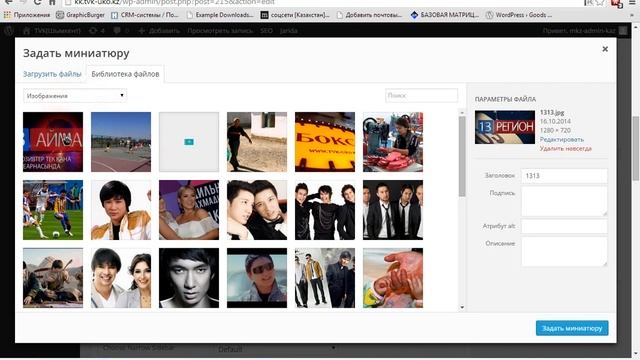Open the SEO admin bar menu

point(266,31)
